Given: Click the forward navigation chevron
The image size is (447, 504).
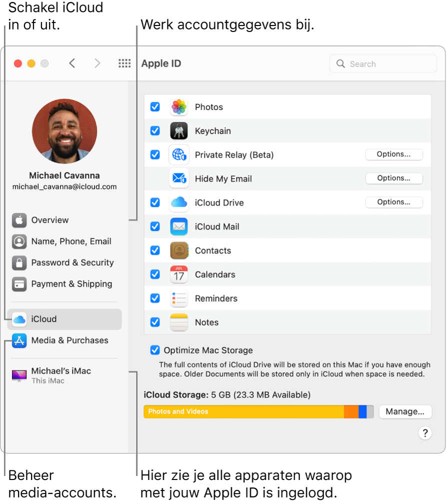Looking at the screenshot, I should 97,63.
